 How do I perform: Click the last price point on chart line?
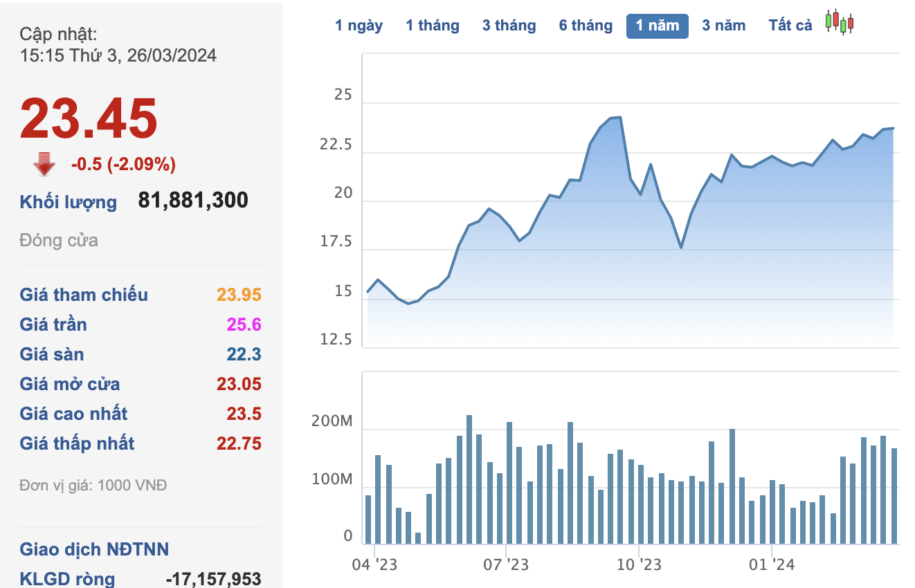click(894, 128)
